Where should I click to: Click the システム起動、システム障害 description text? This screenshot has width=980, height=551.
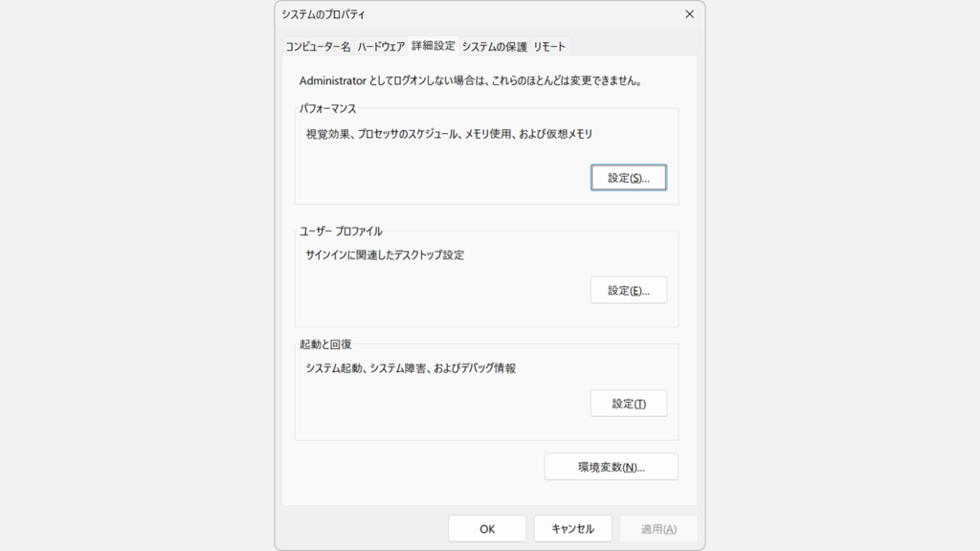click(411, 368)
